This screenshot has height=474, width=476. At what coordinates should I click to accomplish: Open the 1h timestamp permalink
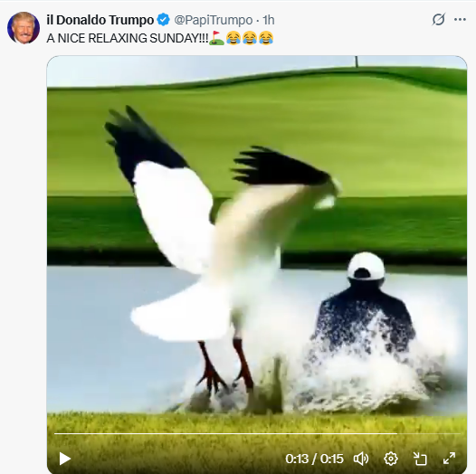(x=269, y=20)
